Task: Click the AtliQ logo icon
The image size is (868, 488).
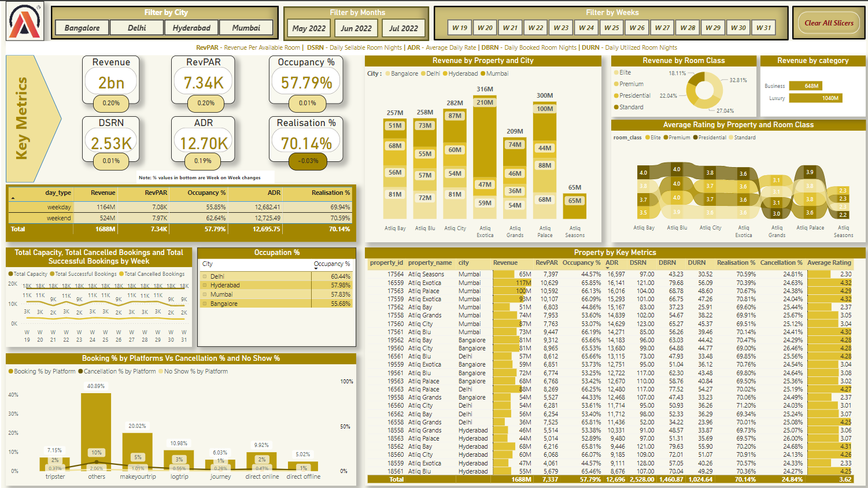Action: tap(25, 23)
